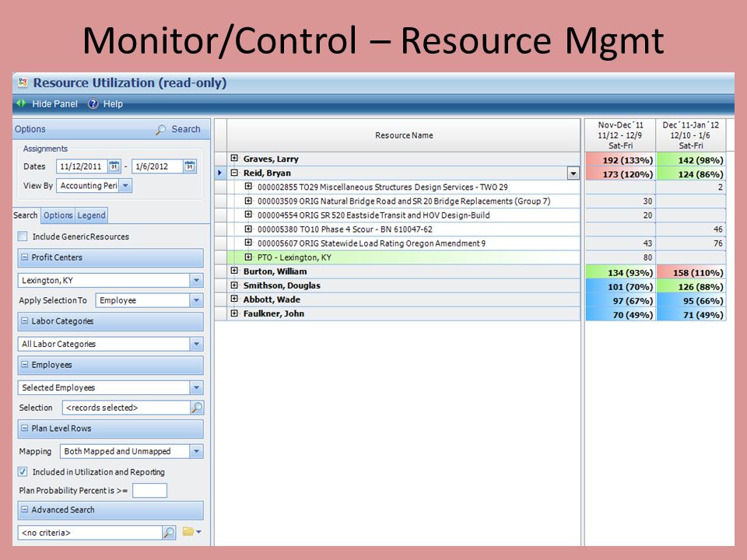Click the 173 (120%) cell for Reid, Bryan

coord(620,173)
